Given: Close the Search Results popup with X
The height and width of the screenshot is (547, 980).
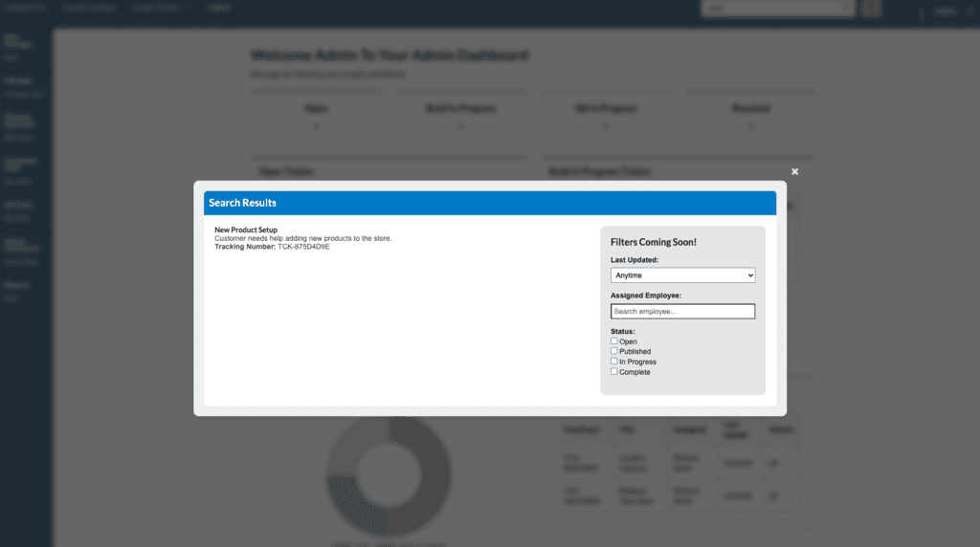Looking at the screenshot, I should (x=794, y=172).
